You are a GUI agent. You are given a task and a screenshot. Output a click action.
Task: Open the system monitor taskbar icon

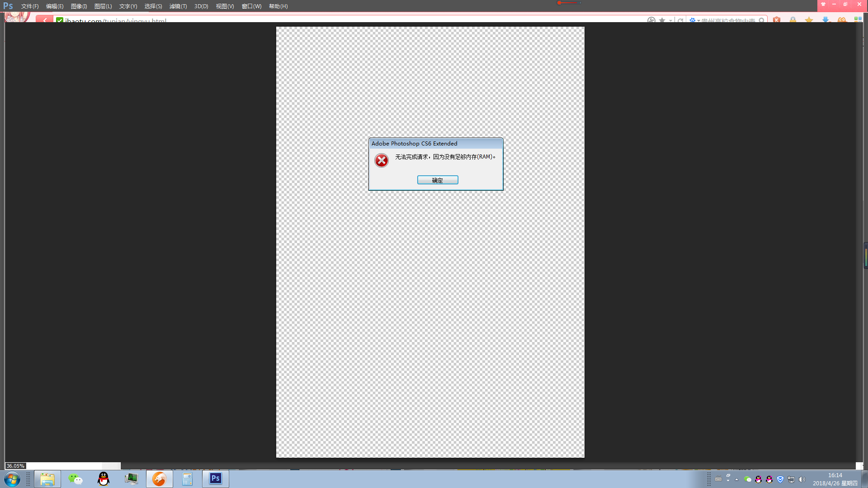132,479
